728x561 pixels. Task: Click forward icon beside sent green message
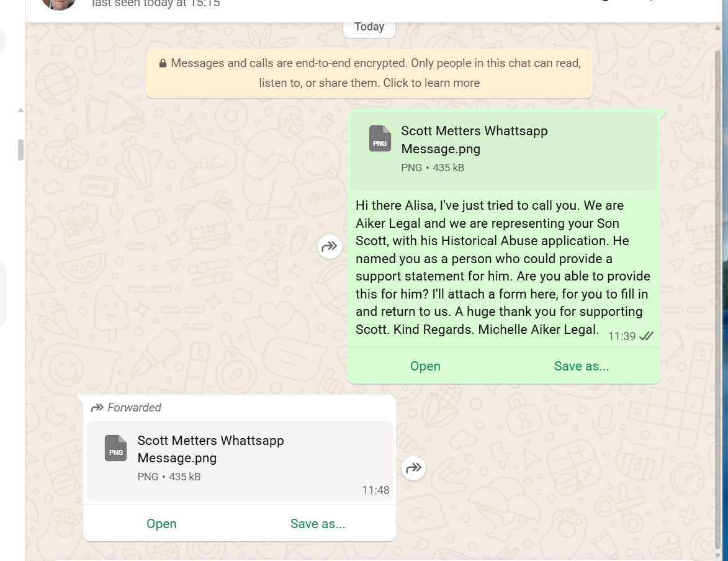coord(330,246)
